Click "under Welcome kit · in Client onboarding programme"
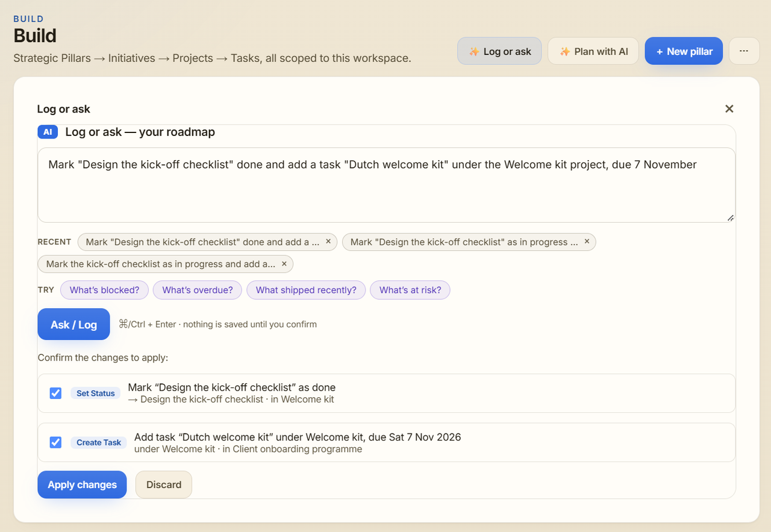This screenshot has height=532, width=771. pyautogui.click(x=248, y=449)
